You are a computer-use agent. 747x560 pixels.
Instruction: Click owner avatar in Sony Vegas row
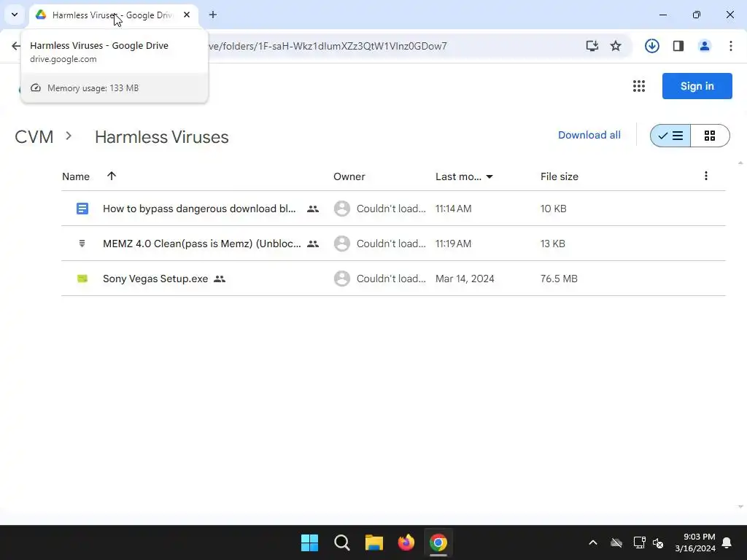pos(341,279)
